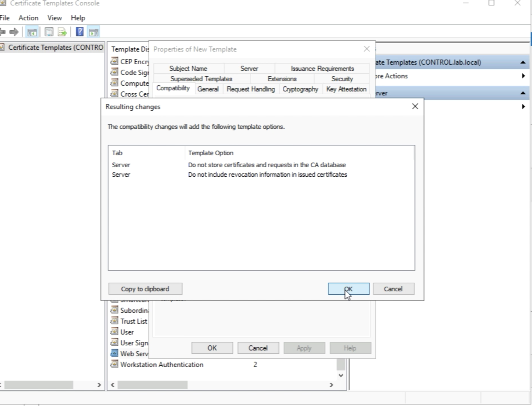Click the Properties toolbar icon
Screen dimensions: 532x406
(49, 32)
